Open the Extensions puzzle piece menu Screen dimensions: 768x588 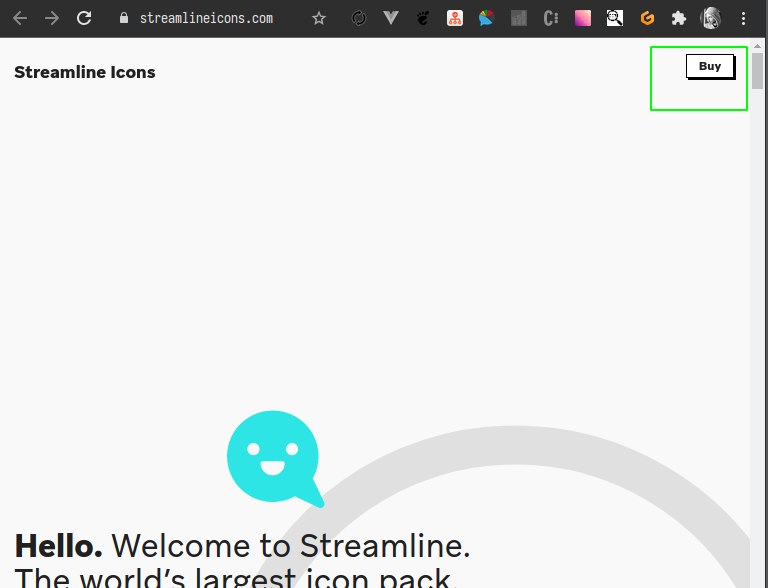(679, 19)
